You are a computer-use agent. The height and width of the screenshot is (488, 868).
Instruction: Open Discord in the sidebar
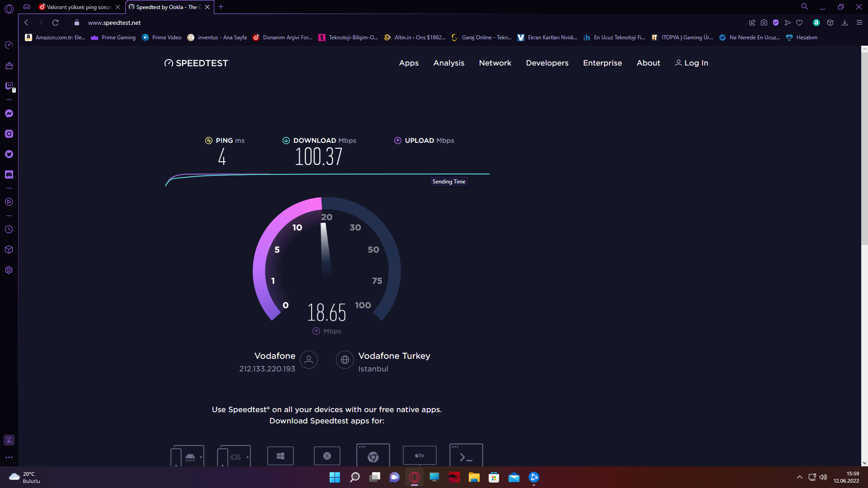[x=9, y=174]
